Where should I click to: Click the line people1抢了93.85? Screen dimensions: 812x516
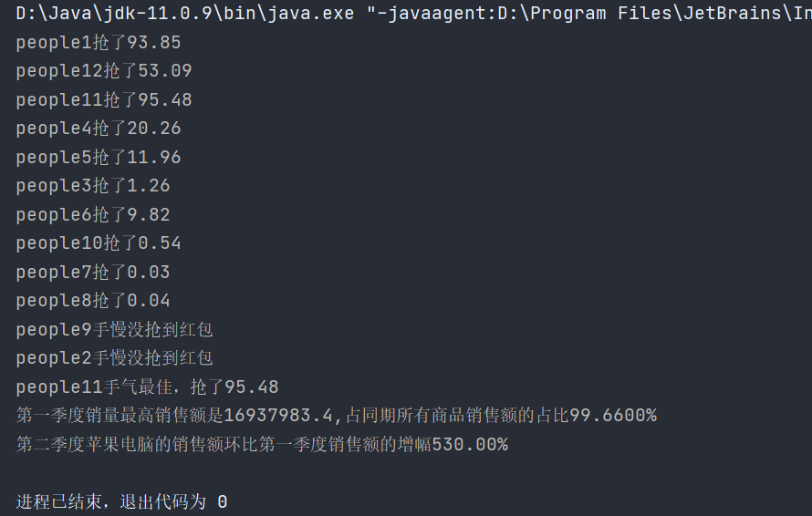[x=99, y=43]
